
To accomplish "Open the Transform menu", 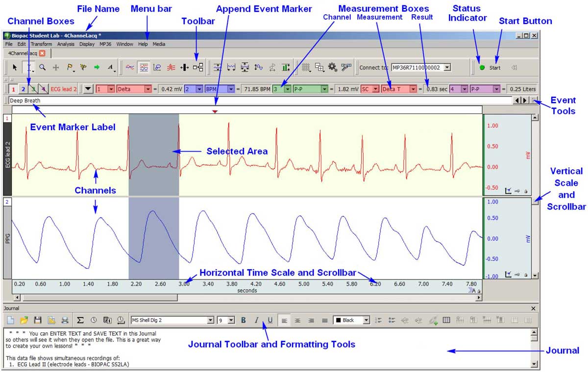I will [41, 44].
